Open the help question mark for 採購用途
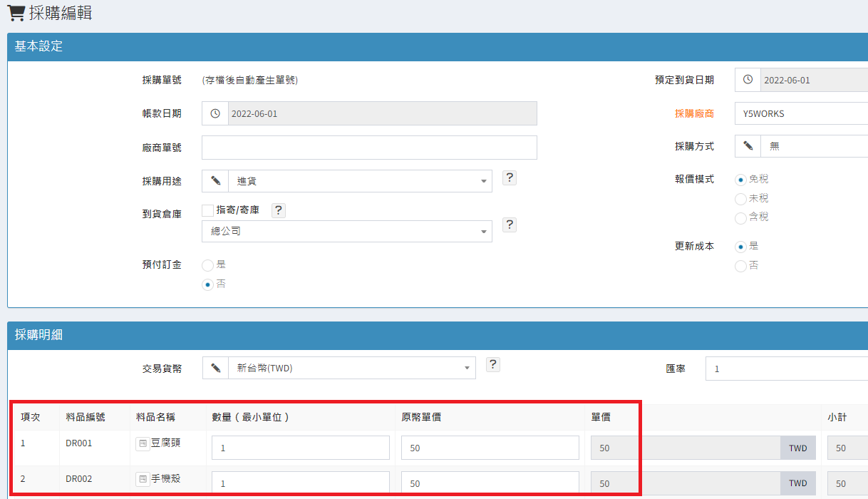Viewport: 868px width, 499px height. (x=509, y=178)
